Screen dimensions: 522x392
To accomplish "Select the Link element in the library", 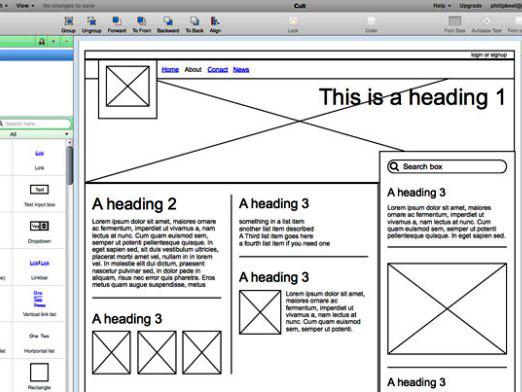I will point(39,159).
